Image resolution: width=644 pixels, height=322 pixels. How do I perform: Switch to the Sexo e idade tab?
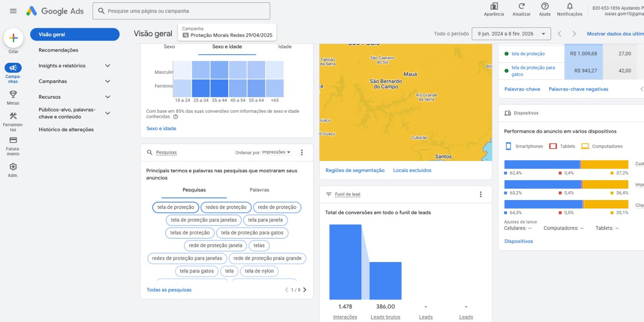coord(227,47)
